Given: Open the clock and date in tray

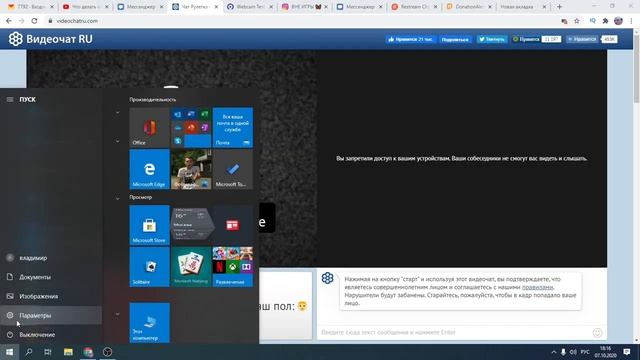Looking at the screenshot, I should click(605, 352).
